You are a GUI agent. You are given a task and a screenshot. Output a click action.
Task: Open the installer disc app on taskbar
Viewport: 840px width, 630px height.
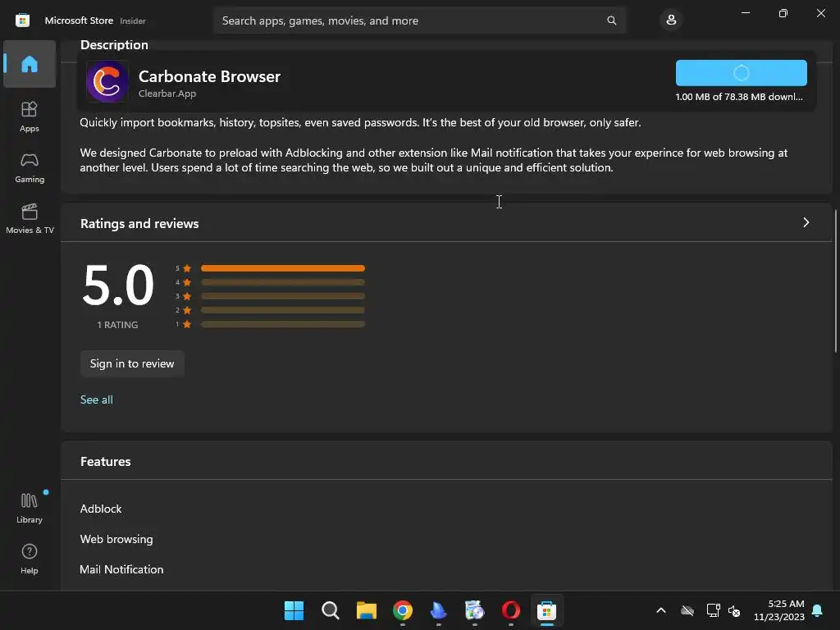[x=475, y=610]
